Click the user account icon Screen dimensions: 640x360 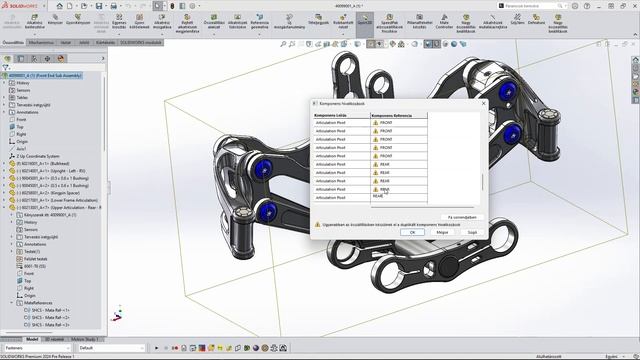click(575, 6)
